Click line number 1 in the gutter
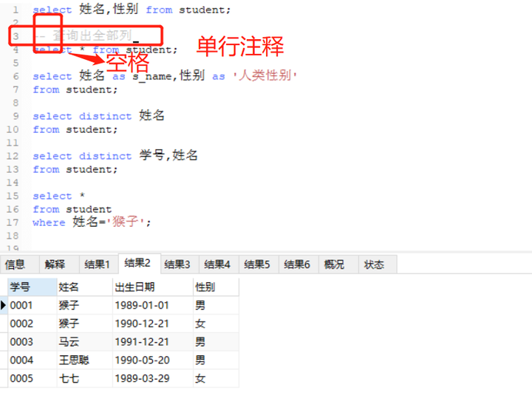This screenshot has height=404, width=532. pyautogui.click(x=16, y=10)
